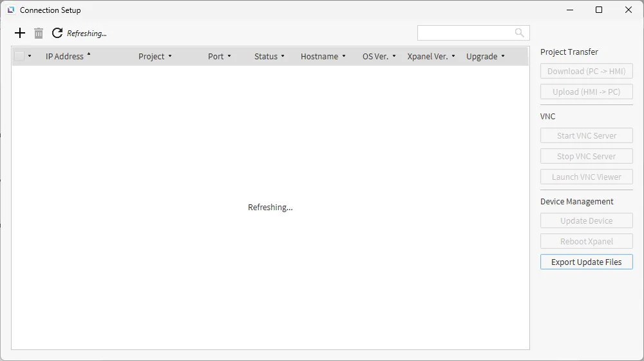
Task: Click the Launch VNC Viewer button
Action: coord(586,177)
